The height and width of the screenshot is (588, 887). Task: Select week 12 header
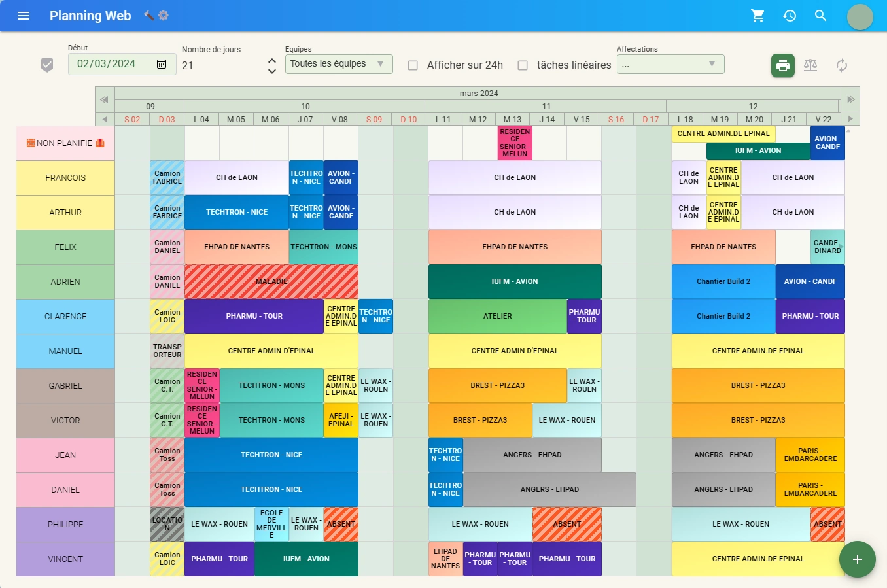(x=753, y=107)
